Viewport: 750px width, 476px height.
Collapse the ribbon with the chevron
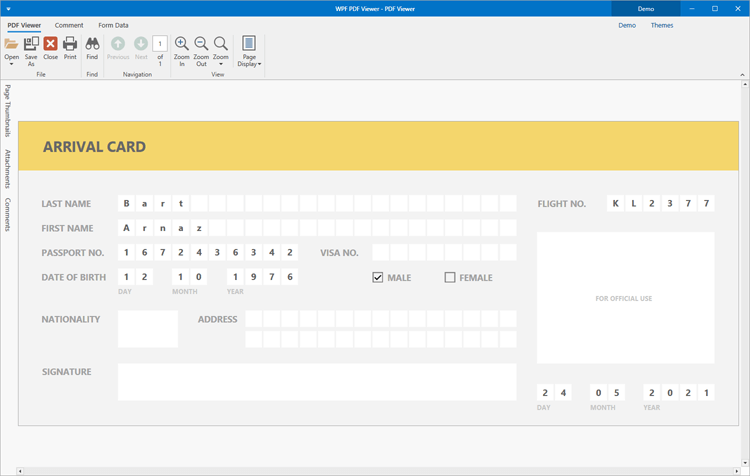tap(742, 75)
